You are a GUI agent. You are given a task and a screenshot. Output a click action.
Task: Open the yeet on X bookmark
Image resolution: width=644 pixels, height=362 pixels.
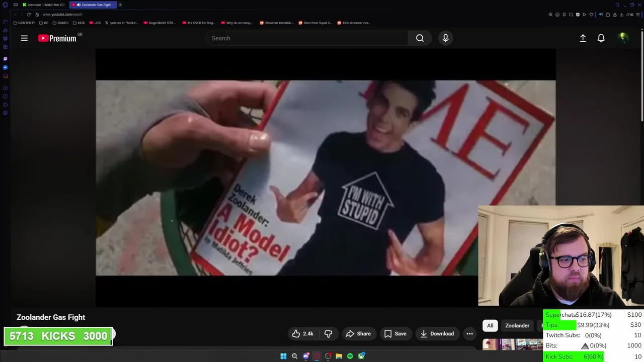[121, 23]
